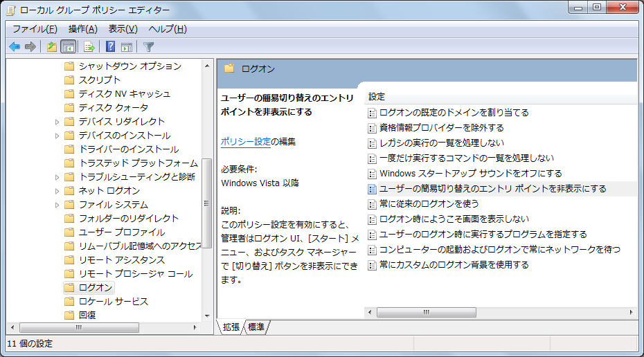This screenshot has width=644, height=357.
Task: Select ユーザーのログオン時に実行するプログラムを指定する policy
Action: click(483, 235)
